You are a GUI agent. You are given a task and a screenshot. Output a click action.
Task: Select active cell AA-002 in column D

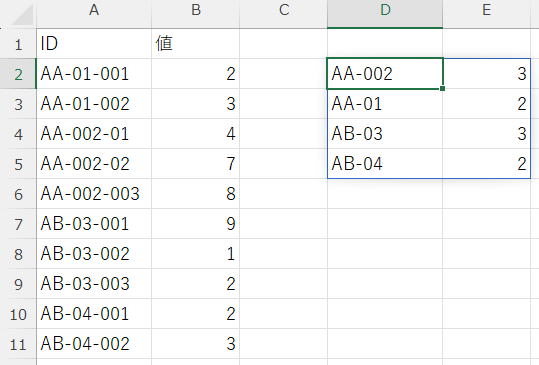click(x=385, y=74)
